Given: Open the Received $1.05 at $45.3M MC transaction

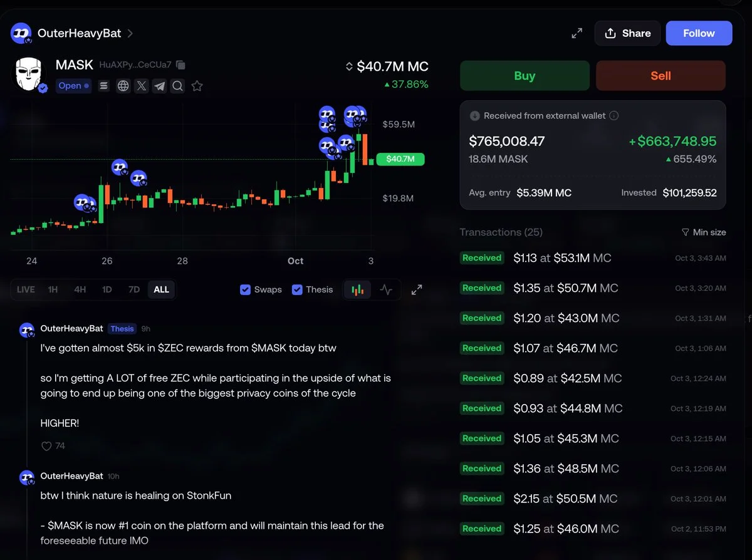Looking at the screenshot, I should 593,438.
